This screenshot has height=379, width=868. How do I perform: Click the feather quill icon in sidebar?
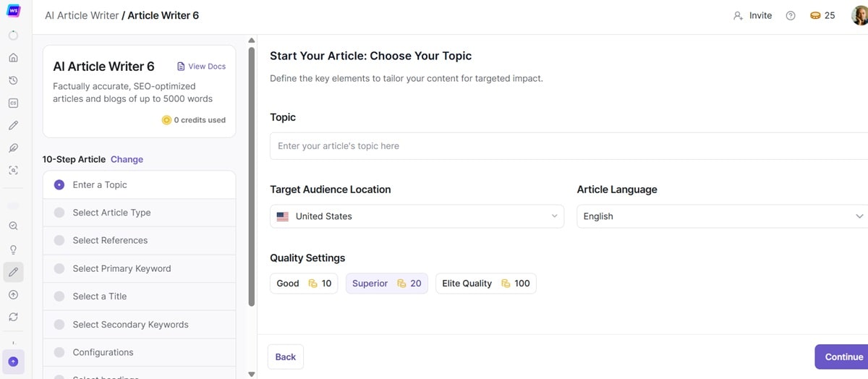pyautogui.click(x=13, y=148)
